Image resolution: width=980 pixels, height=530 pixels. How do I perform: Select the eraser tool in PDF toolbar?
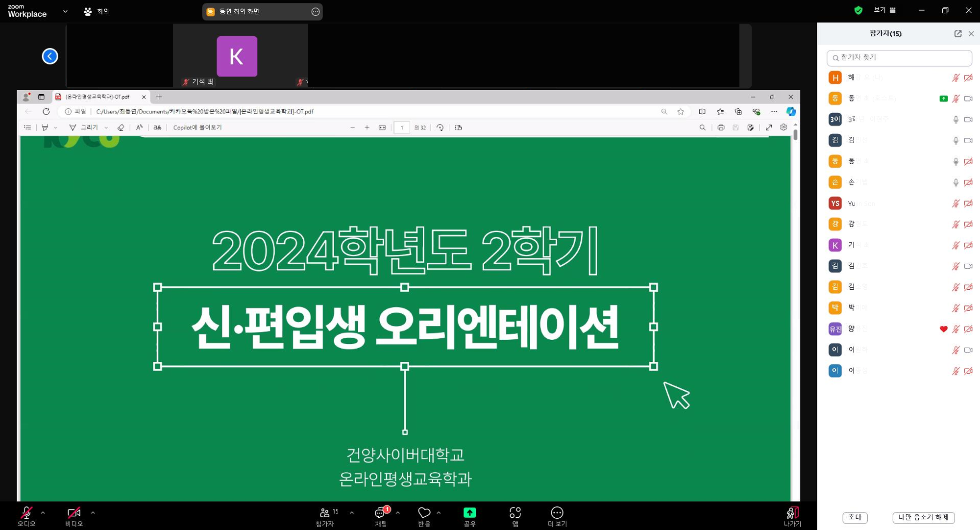coord(121,127)
